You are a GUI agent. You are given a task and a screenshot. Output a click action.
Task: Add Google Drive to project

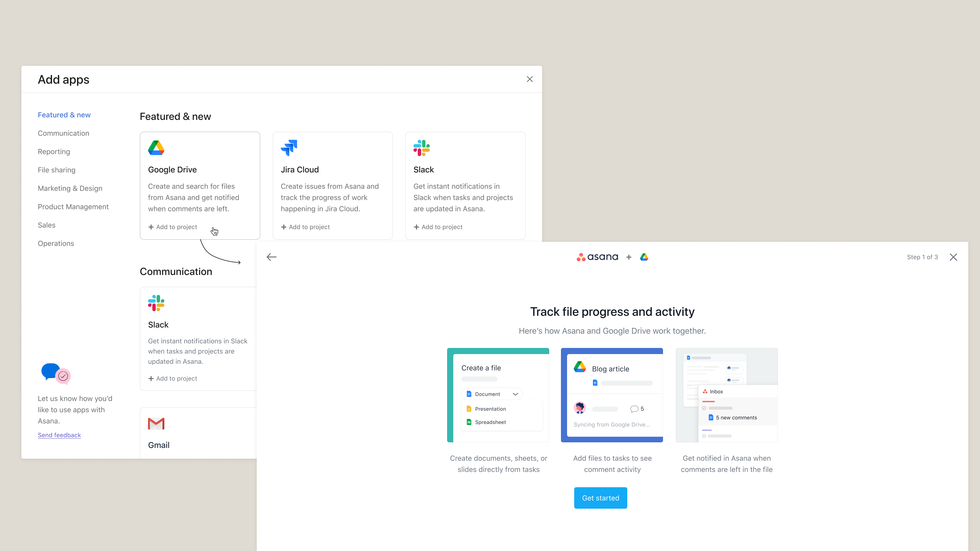coord(172,227)
